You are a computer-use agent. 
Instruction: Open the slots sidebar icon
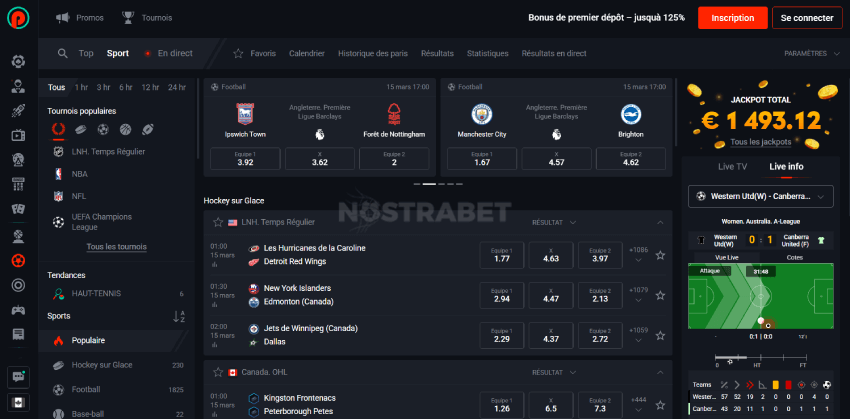[18, 184]
